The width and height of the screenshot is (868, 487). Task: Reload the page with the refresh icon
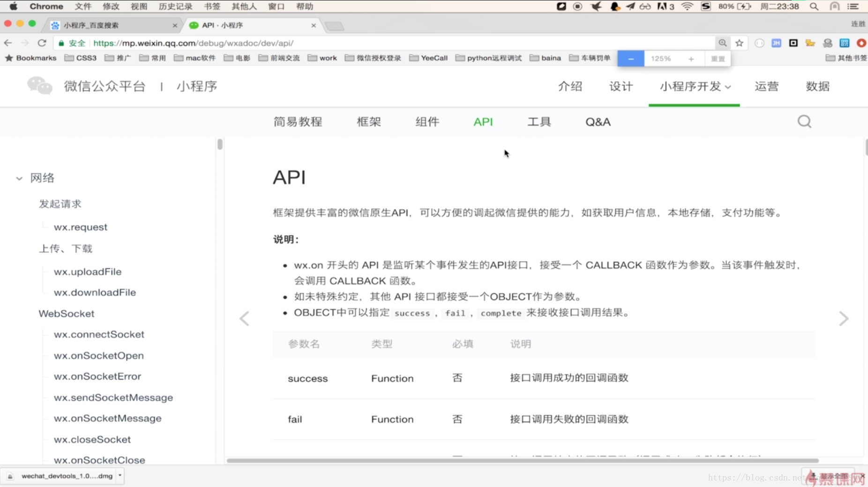pyautogui.click(x=42, y=43)
